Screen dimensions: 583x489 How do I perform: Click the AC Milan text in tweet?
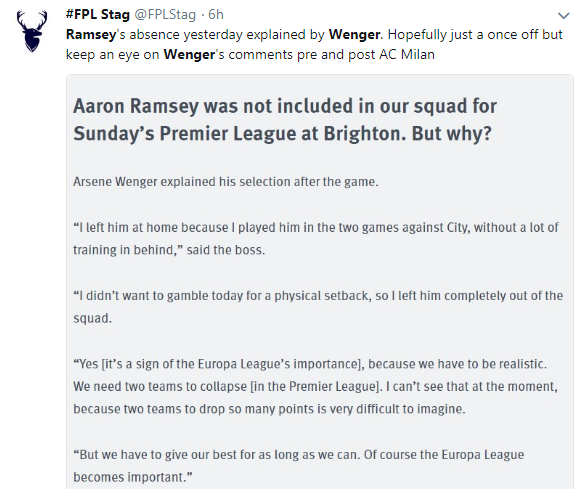(407, 55)
